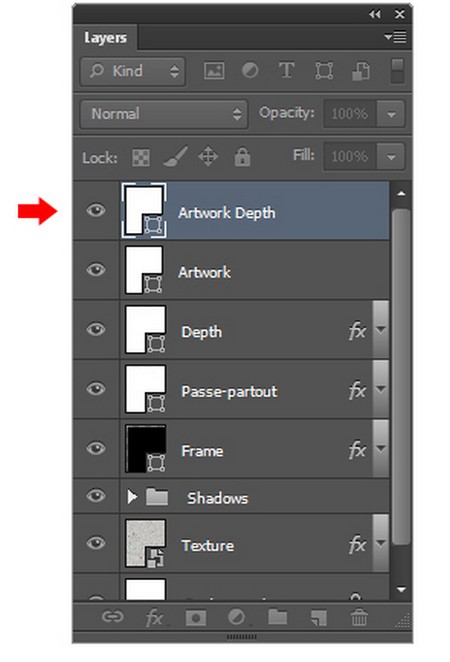450x662 pixels.
Task: Click Artwork layer thumbnail
Action: [144, 270]
